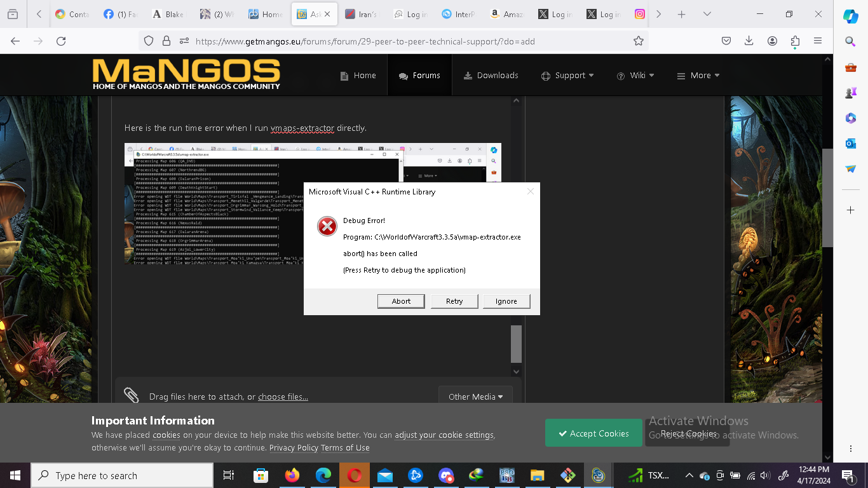Click Accept Cookies button
This screenshot has height=488, width=868.
point(593,433)
